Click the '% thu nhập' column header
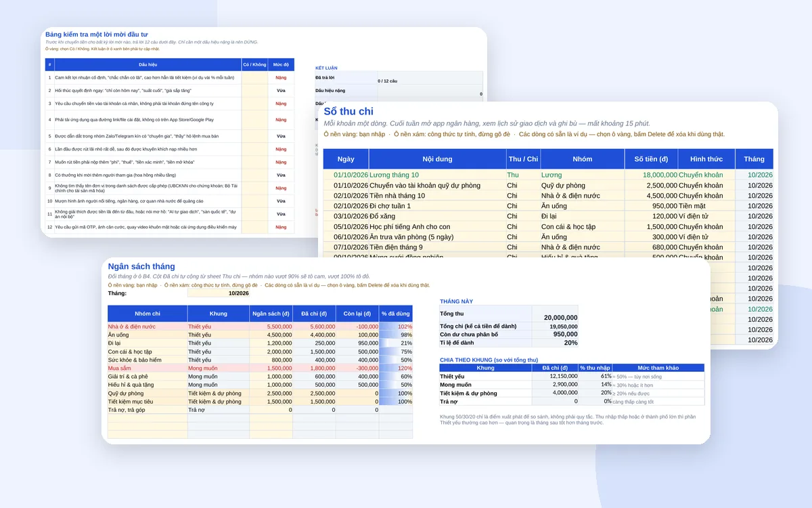This screenshot has height=508, width=812. [595, 368]
